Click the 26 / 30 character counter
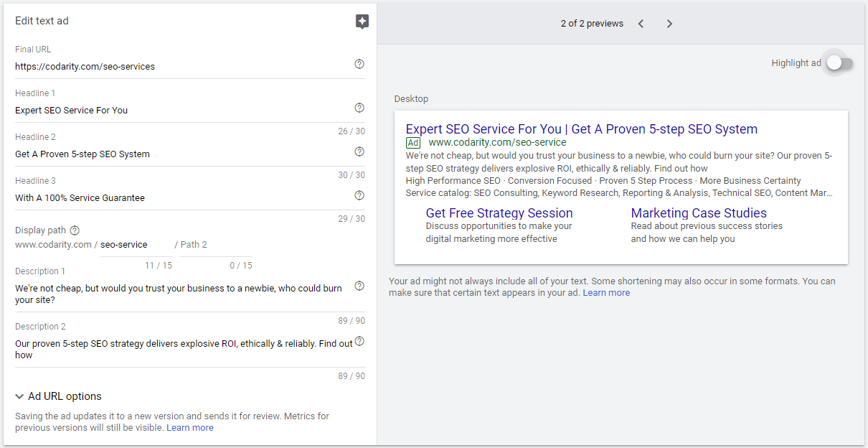This screenshot has width=868, height=448. pos(352,131)
